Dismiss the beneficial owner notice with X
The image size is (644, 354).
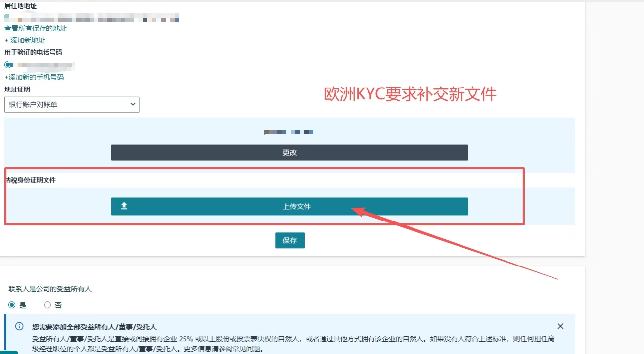point(560,326)
